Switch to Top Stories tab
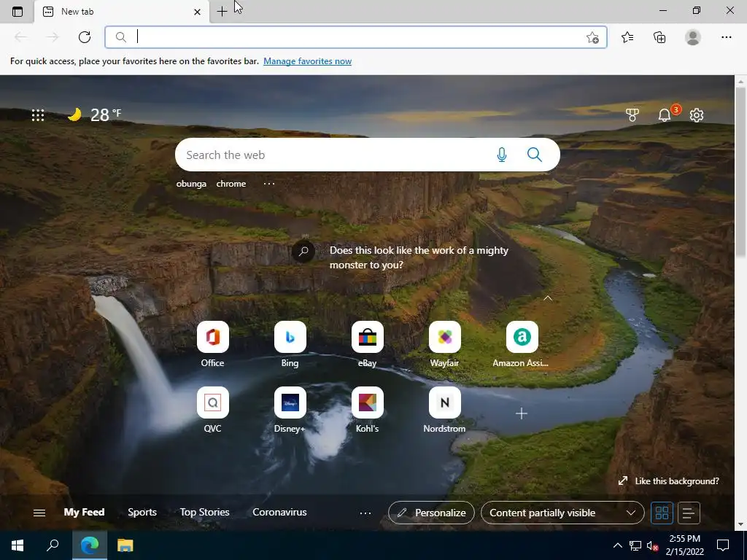 click(x=204, y=513)
